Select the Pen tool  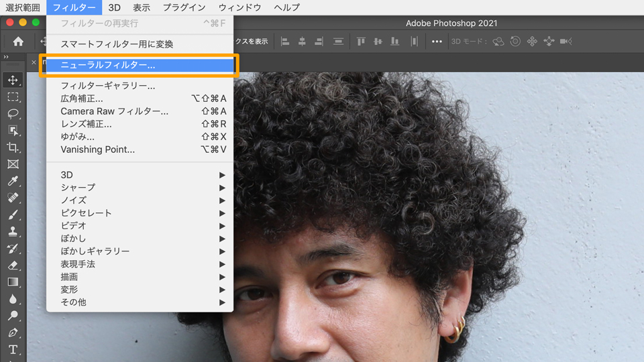tap(13, 333)
